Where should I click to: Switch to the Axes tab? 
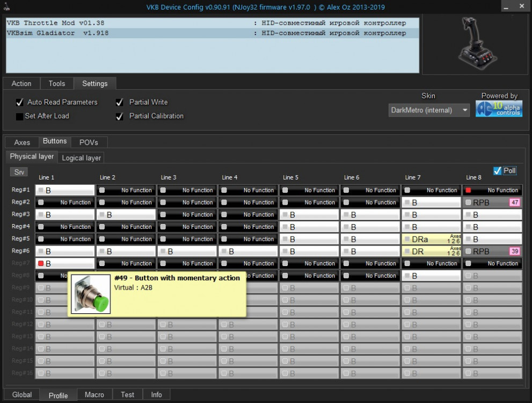[22, 142]
